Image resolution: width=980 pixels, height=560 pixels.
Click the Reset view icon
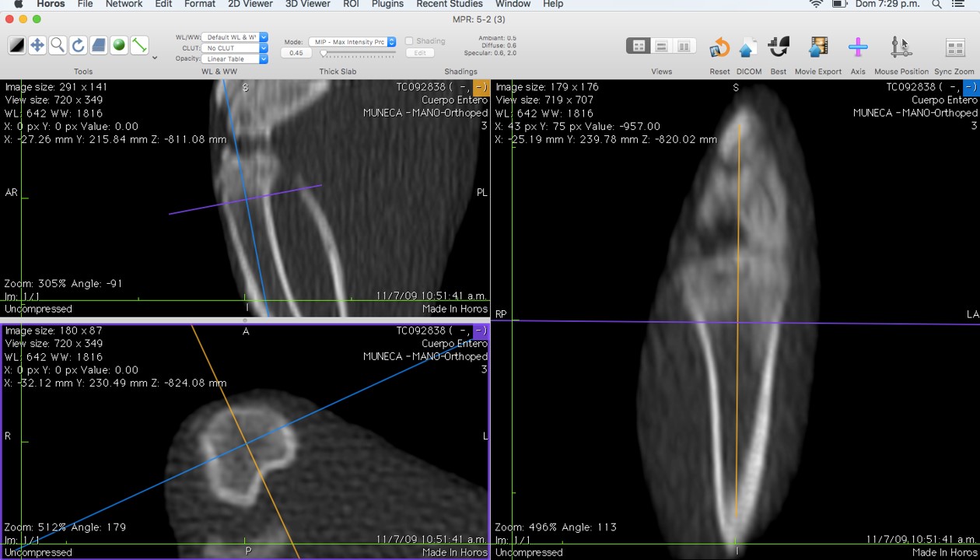coord(719,48)
